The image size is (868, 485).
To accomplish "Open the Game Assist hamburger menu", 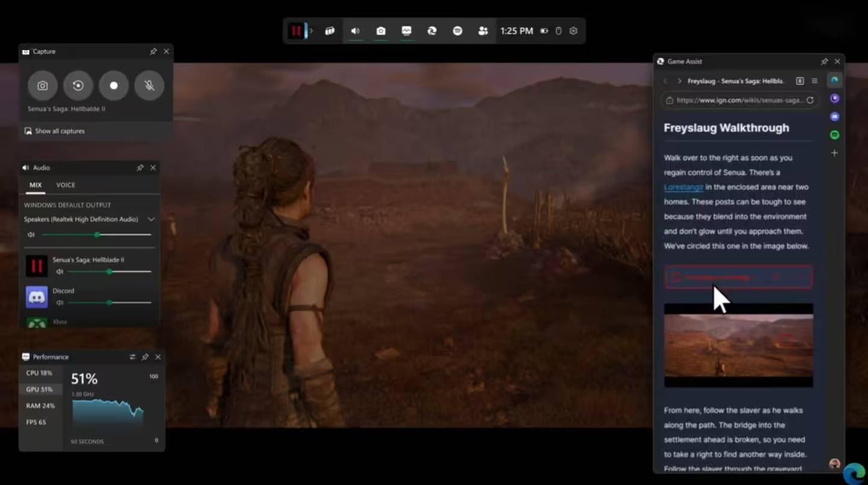I will point(814,81).
